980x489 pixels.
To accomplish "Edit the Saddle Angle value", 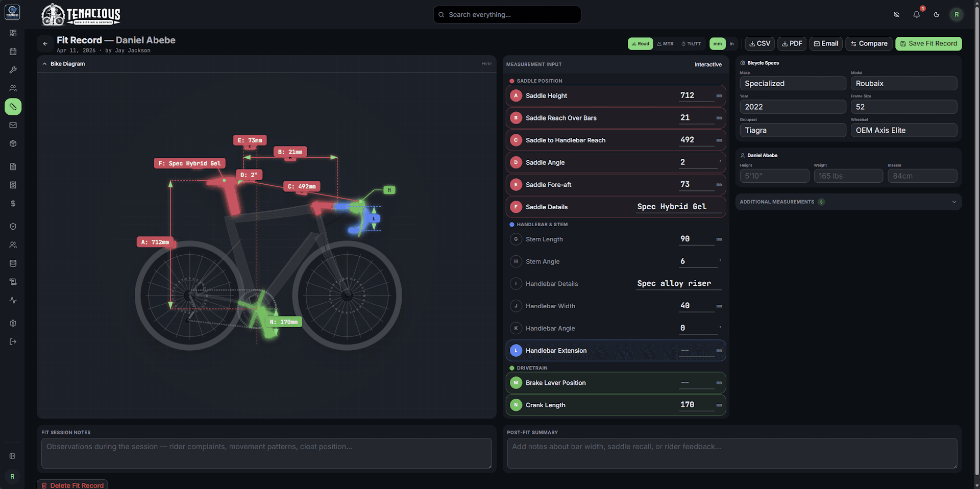I will pyautogui.click(x=698, y=162).
